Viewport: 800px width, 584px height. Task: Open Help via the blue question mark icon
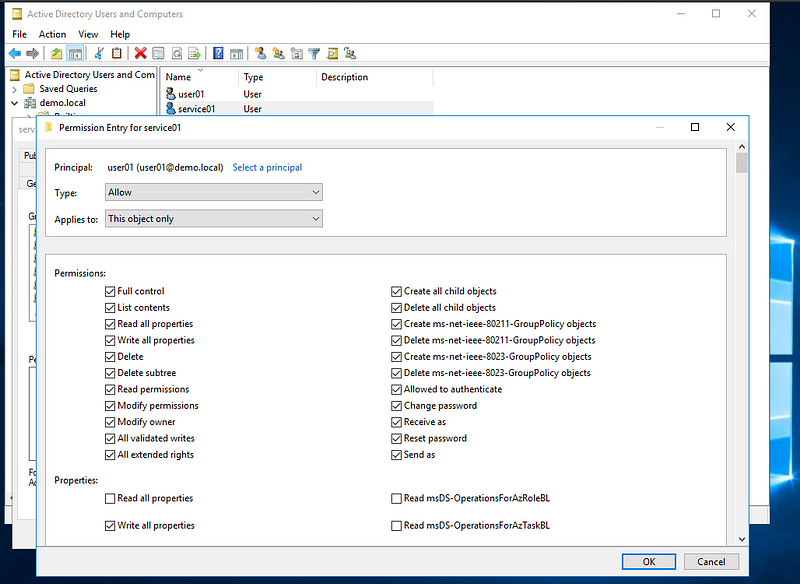(x=218, y=53)
